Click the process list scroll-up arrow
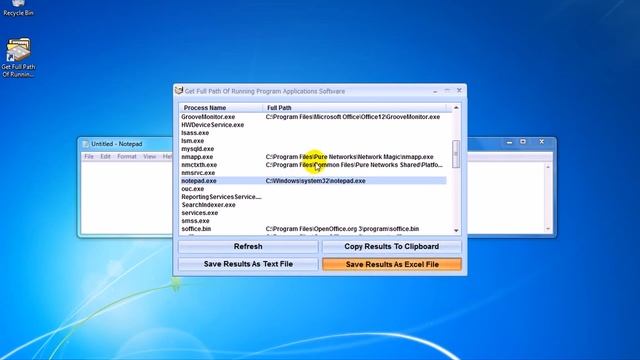 coord(456,108)
